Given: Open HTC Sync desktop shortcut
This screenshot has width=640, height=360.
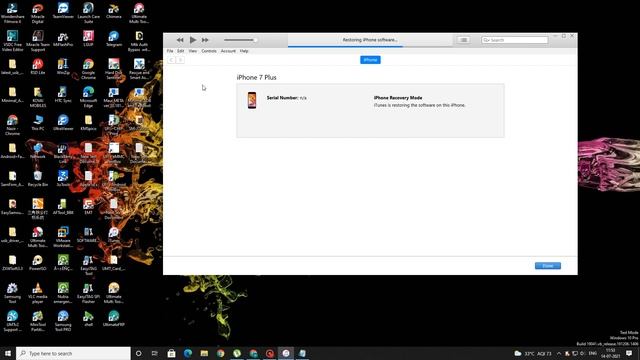Looking at the screenshot, I should (x=63, y=95).
